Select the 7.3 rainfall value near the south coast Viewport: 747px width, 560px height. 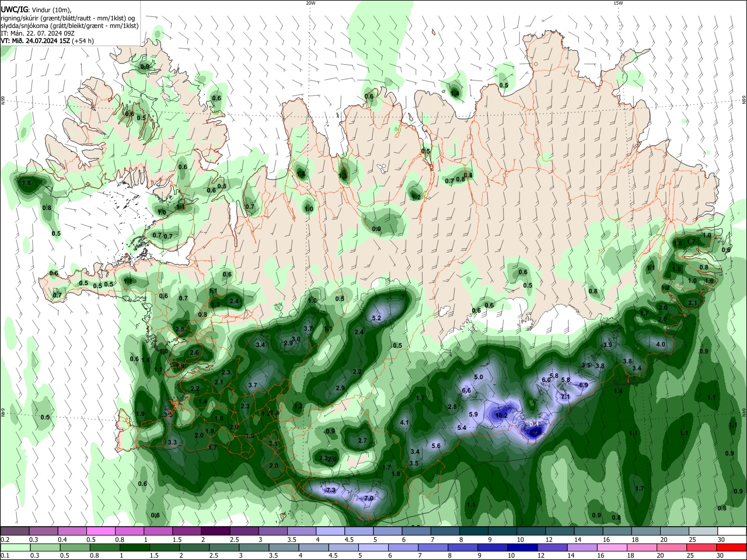coord(331,490)
